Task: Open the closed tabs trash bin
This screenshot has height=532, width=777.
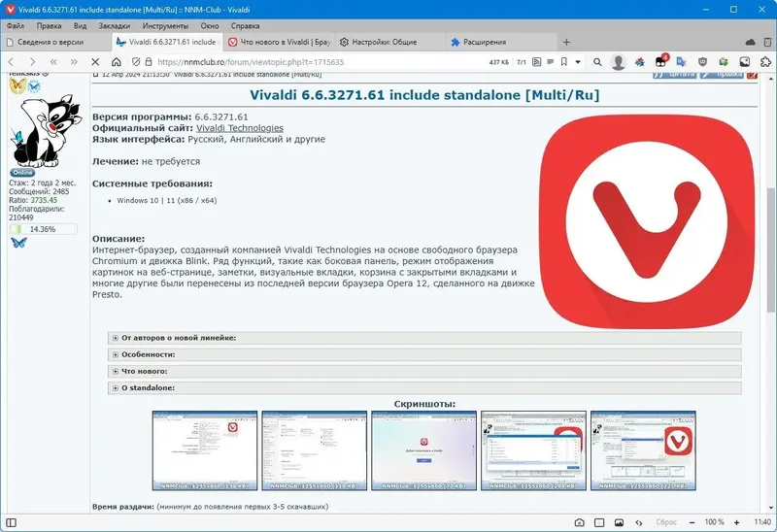Action: tap(767, 42)
